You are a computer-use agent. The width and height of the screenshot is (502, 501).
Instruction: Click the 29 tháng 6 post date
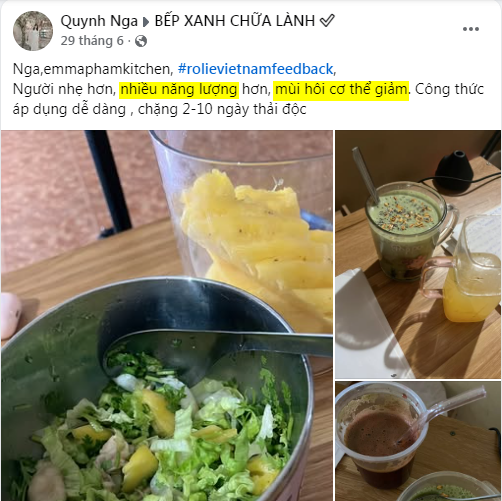click(x=92, y=41)
